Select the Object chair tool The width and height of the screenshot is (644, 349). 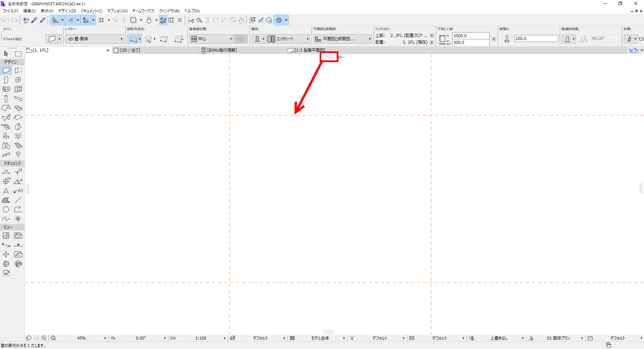pos(6,136)
